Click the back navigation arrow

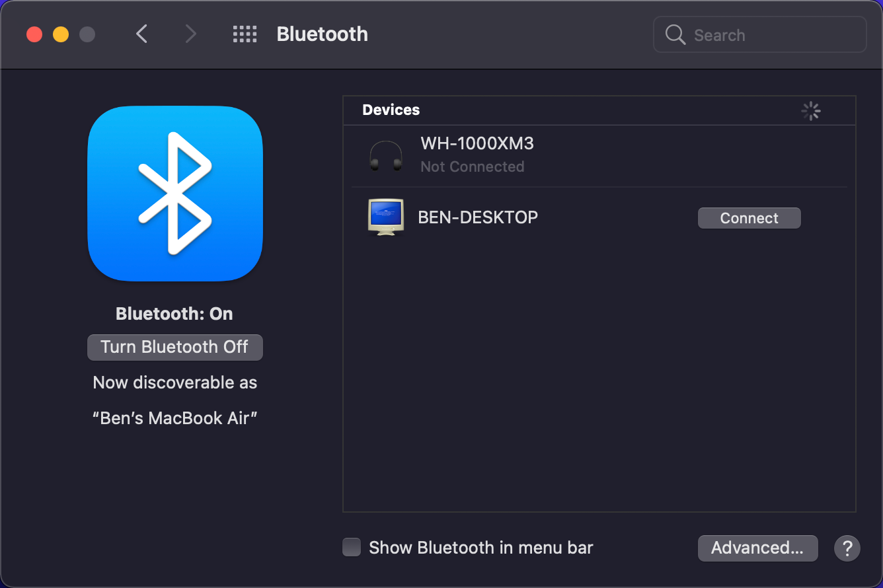pos(141,33)
